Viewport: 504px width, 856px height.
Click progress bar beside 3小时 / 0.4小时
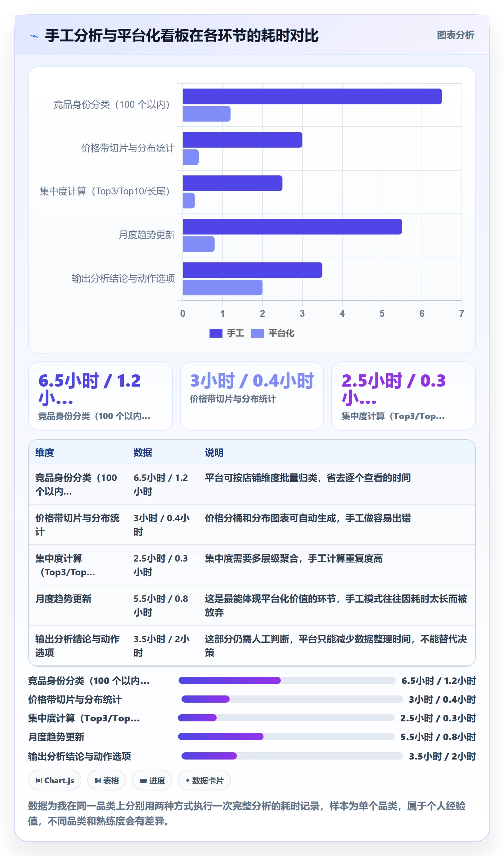tap(292, 699)
